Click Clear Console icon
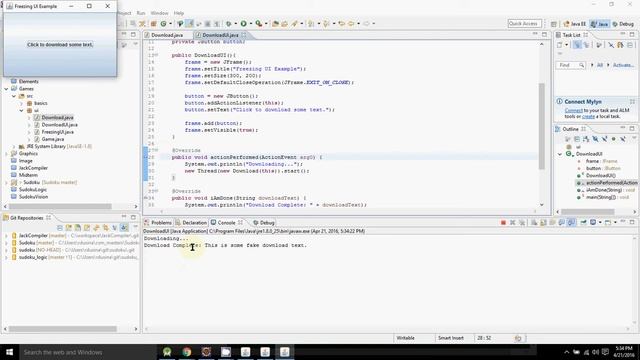Screen dimensions: 640x360 (x=533, y=222)
